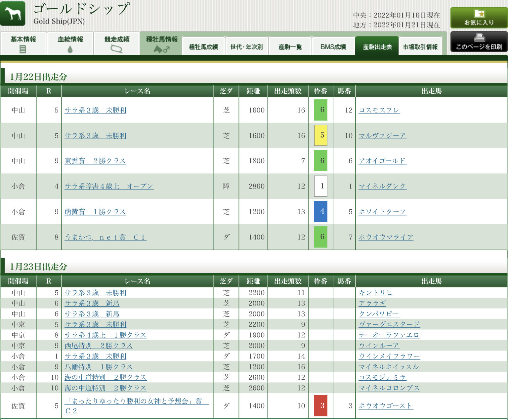This screenshot has height=420, width=508.
Task: Open the 市場取引情報 sub-tab
Action: pyautogui.click(x=420, y=46)
